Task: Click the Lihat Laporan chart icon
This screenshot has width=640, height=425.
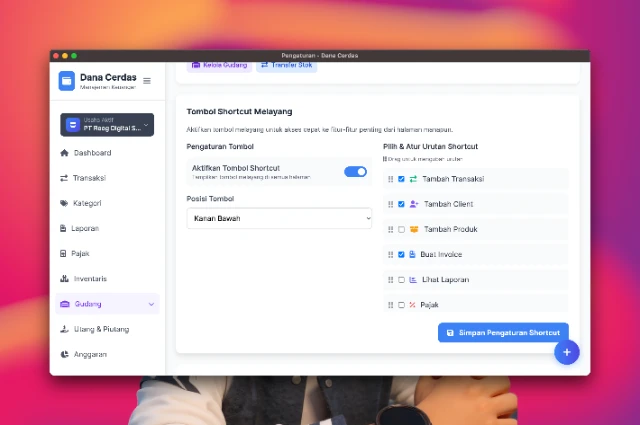Action: [413, 280]
